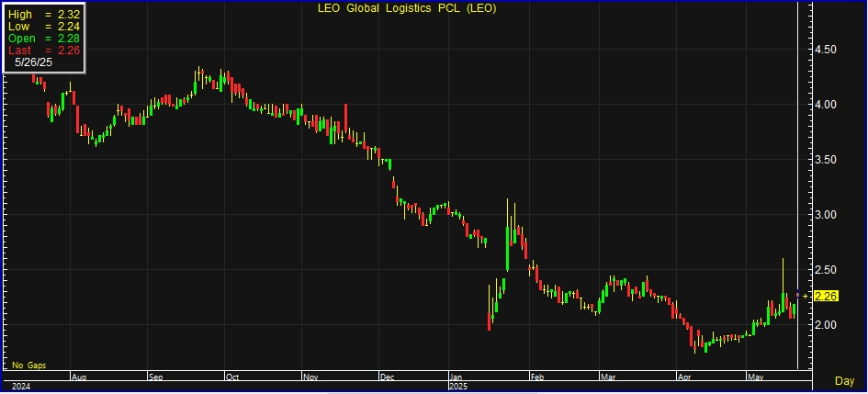Click the Oct label on time axis
868x394 pixels.
(x=232, y=377)
